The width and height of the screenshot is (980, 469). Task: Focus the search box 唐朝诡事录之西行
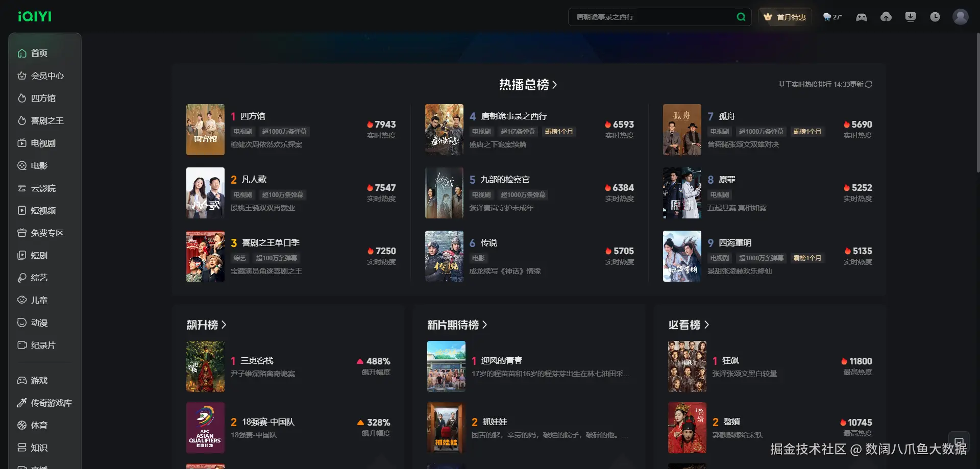[659, 17]
